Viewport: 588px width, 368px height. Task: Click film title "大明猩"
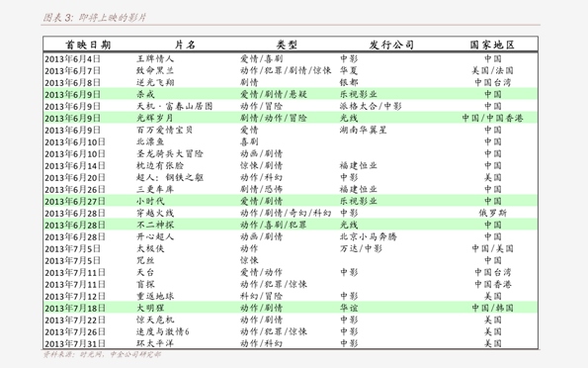150,309
